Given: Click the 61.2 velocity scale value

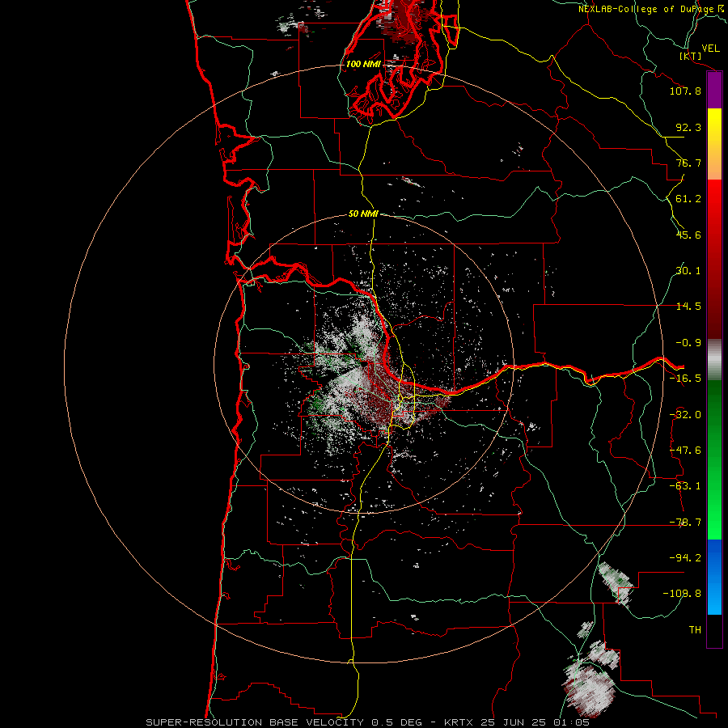Looking at the screenshot, I should pyautogui.click(x=688, y=199).
